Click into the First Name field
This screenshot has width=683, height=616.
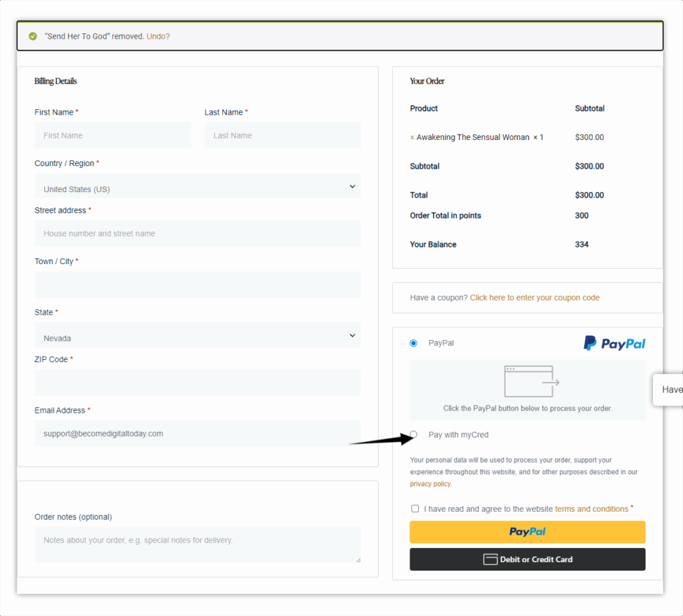[113, 135]
